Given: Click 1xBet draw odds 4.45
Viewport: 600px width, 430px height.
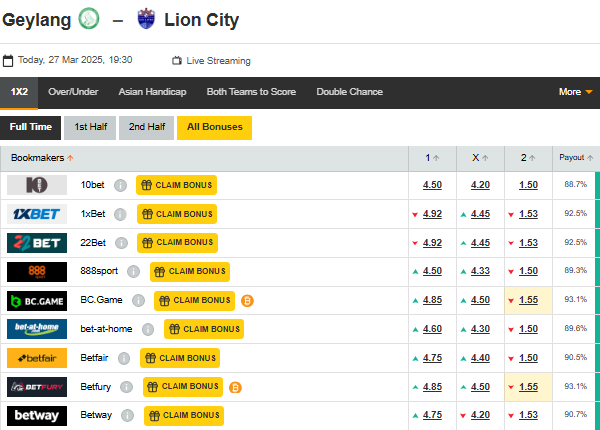Looking at the screenshot, I should [x=480, y=214].
